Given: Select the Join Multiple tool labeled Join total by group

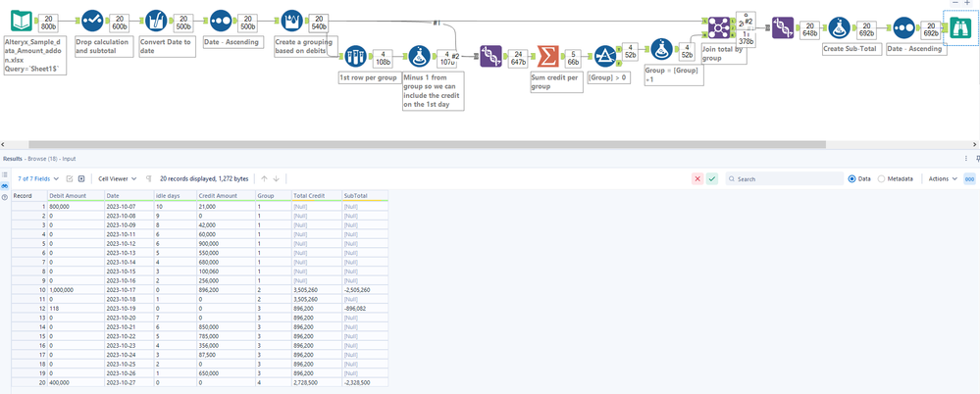Looking at the screenshot, I should 719,28.
